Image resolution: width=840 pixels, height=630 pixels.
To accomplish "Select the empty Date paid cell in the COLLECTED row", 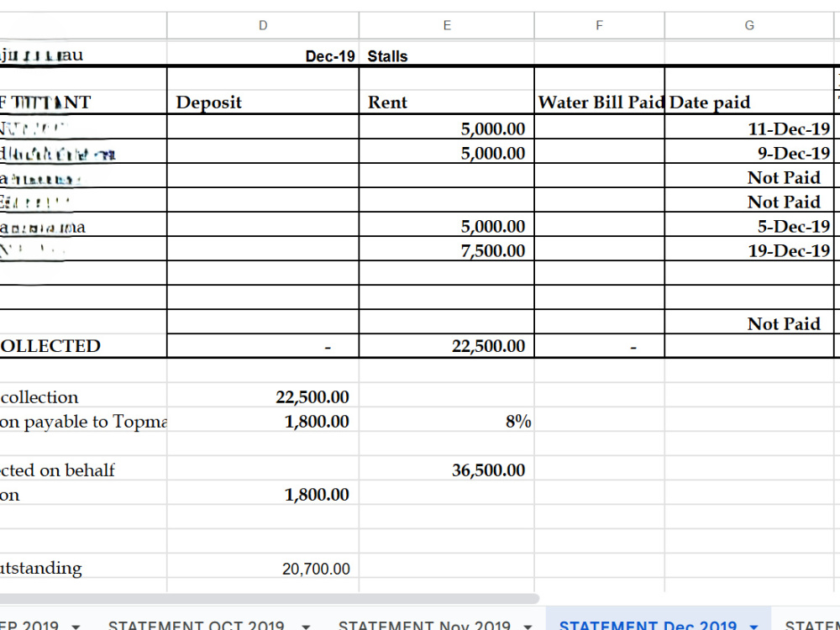I will click(749, 345).
